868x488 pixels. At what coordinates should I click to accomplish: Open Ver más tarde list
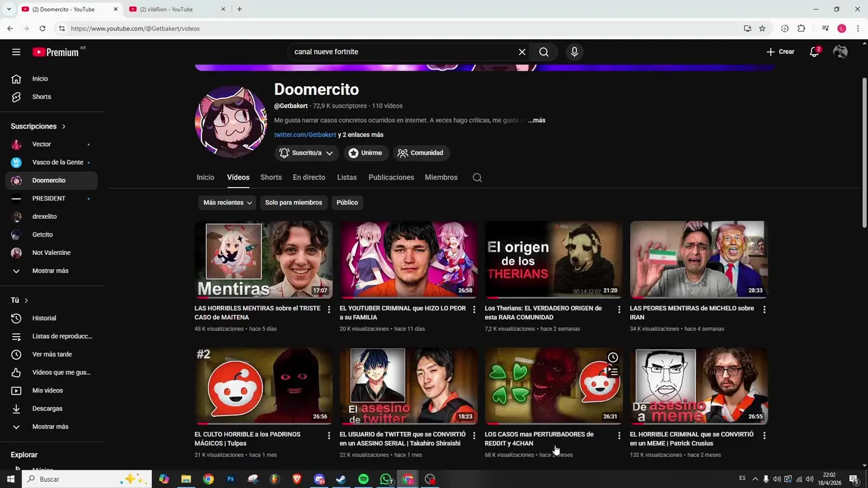click(x=52, y=354)
